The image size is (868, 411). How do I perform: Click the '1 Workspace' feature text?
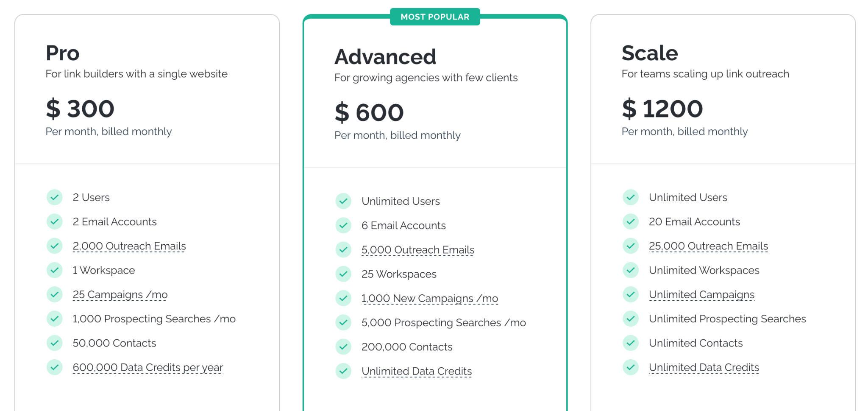(104, 270)
